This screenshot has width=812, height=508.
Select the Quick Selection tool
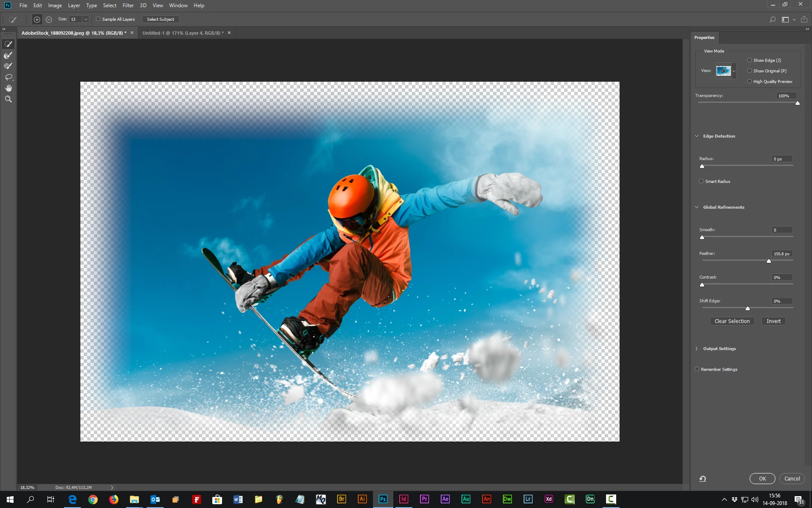point(8,44)
